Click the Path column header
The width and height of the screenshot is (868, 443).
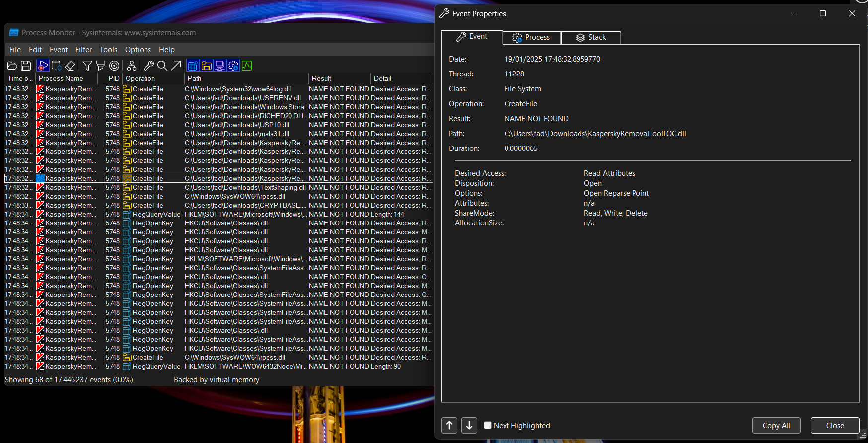click(x=246, y=78)
